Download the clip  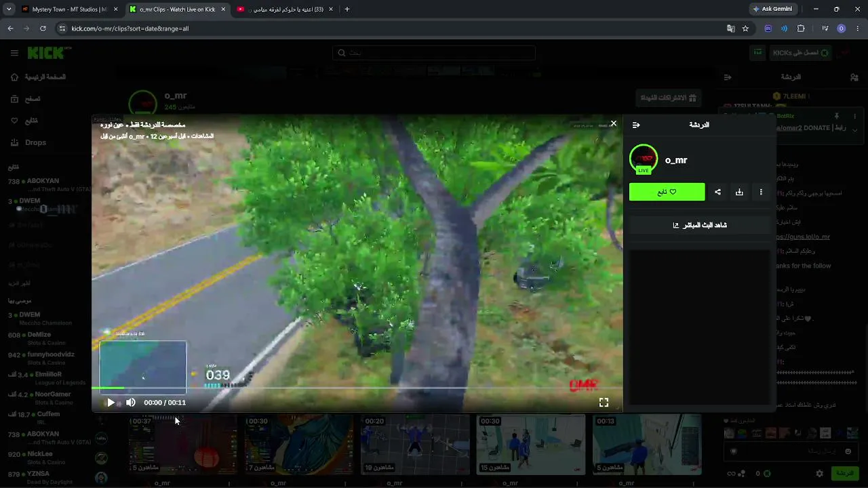[x=739, y=192]
